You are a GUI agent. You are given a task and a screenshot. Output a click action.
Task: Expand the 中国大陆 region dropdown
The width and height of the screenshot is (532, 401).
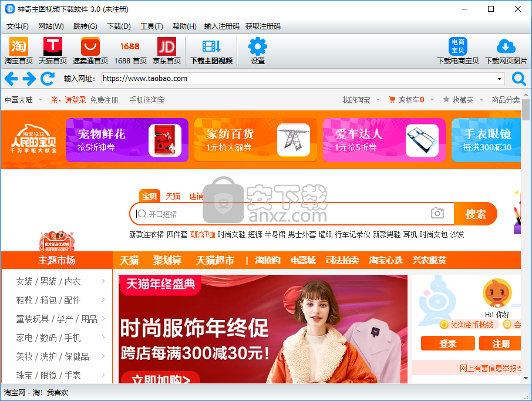point(41,100)
